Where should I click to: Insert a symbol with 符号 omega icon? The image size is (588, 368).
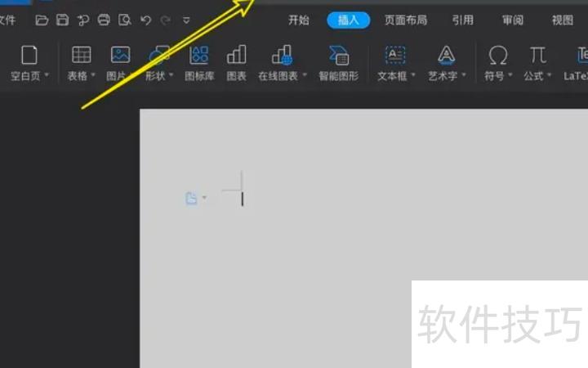coord(498,56)
